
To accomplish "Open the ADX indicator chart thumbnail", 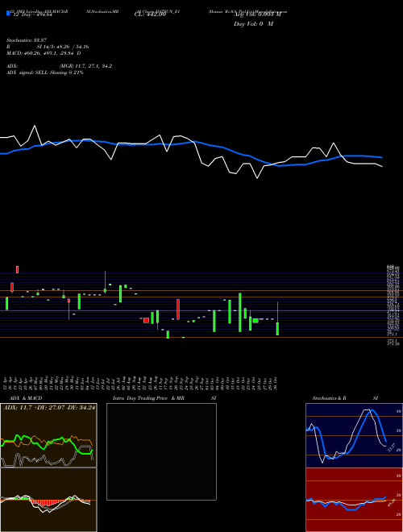I will 48,435.
